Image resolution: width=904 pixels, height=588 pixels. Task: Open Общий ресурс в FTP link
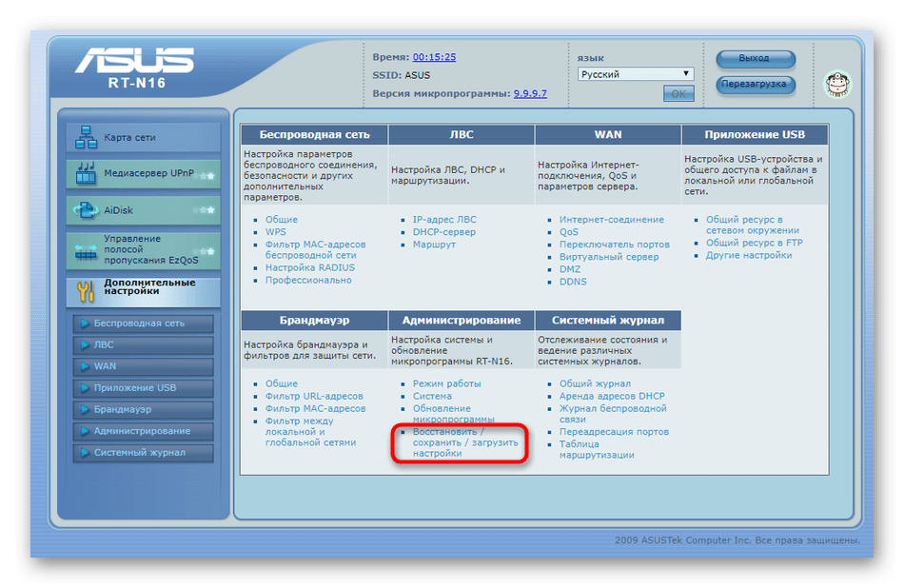coord(754,243)
